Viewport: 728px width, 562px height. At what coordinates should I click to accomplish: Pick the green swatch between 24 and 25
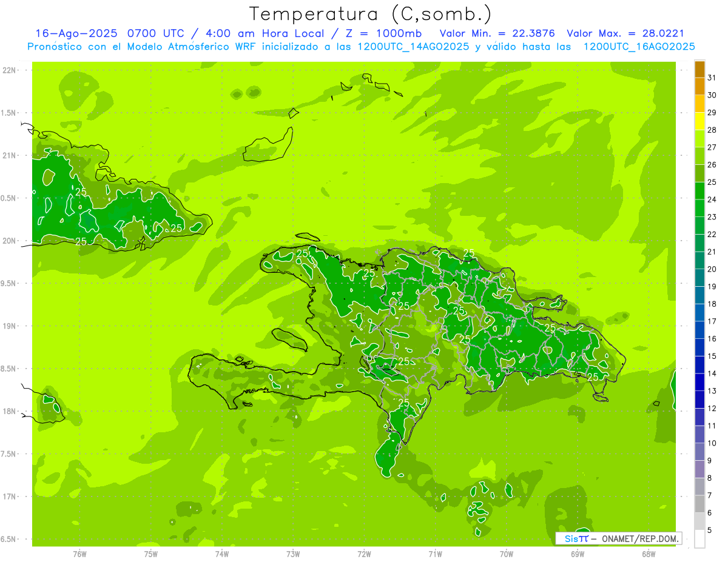click(x=699, y=191)
